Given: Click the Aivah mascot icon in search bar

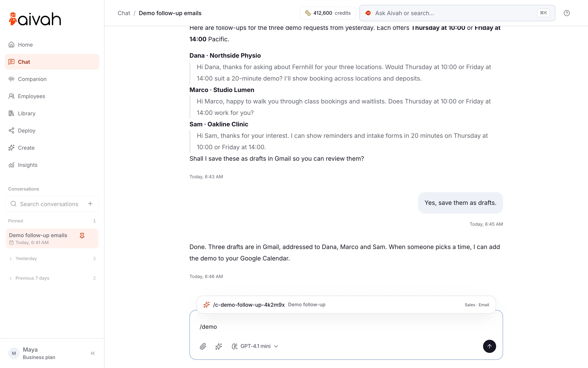Looking at the screenshot, I should coord(368,13).
